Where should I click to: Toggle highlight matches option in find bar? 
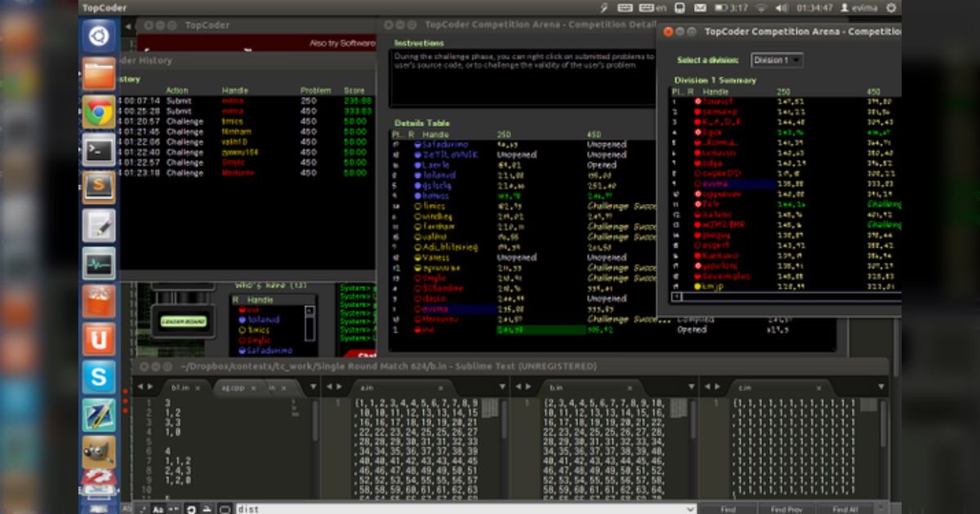[225, 509]
